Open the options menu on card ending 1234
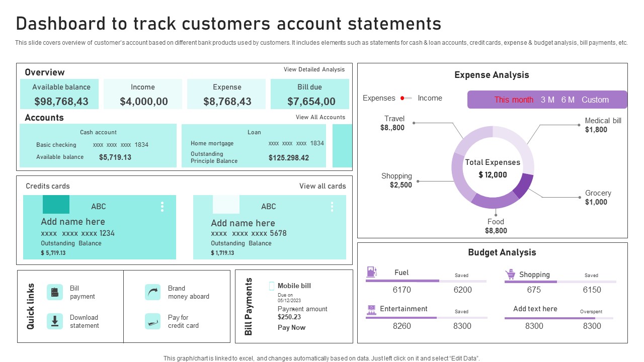644x362 pixels. [x=162, y=207]
